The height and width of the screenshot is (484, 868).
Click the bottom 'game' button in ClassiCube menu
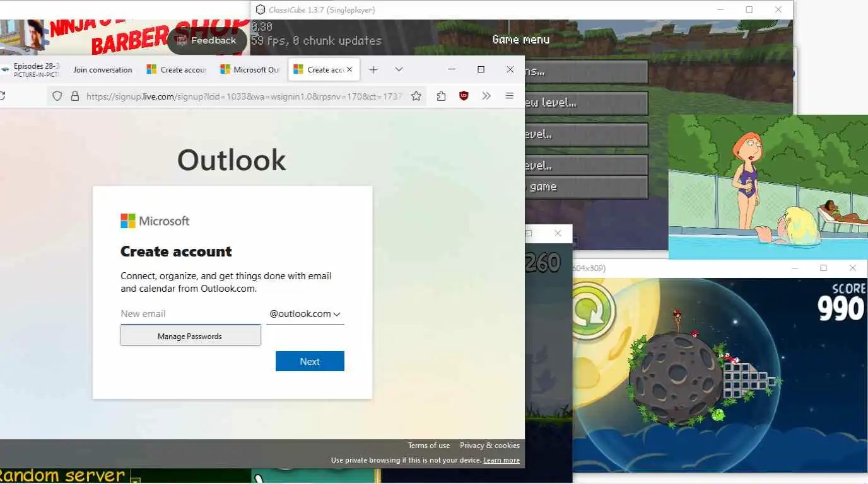click(x=586, y=187)
